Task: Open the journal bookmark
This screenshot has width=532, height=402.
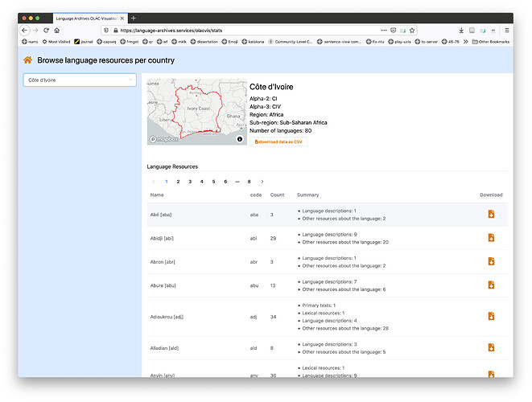Action: tap(84, 42)
